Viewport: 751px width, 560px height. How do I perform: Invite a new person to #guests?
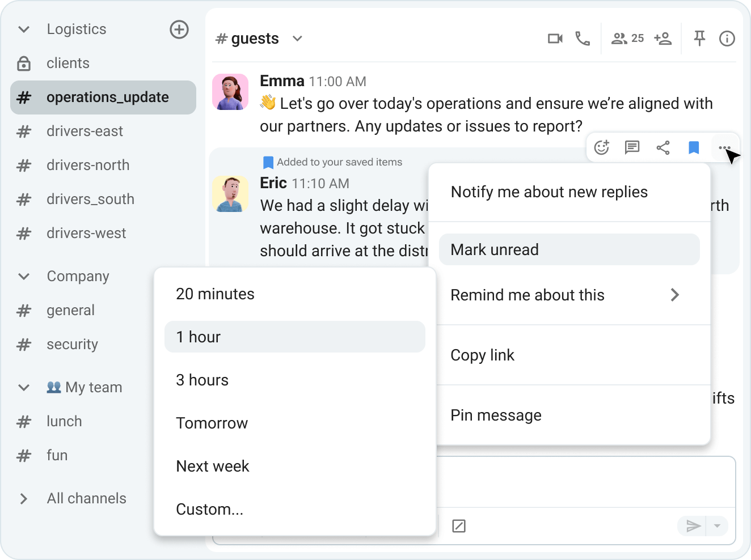(x=663, y=38)
